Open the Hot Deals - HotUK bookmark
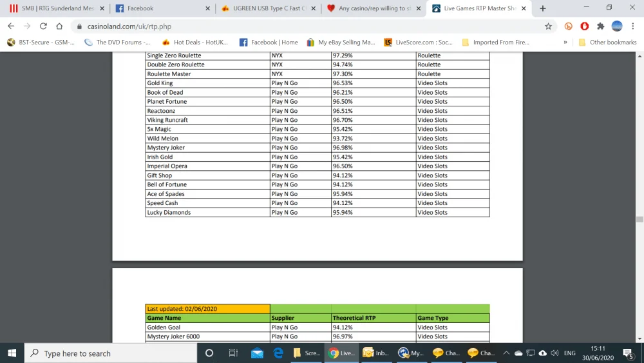The image size is (644, 363). [x=194, y=43]
